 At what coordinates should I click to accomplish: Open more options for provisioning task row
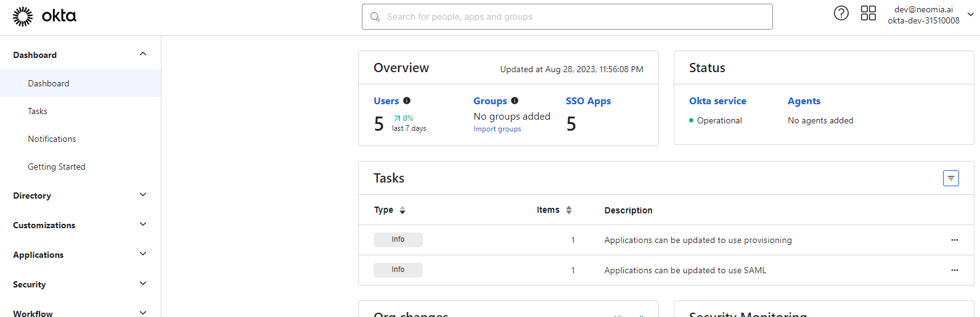pos(955,240)
